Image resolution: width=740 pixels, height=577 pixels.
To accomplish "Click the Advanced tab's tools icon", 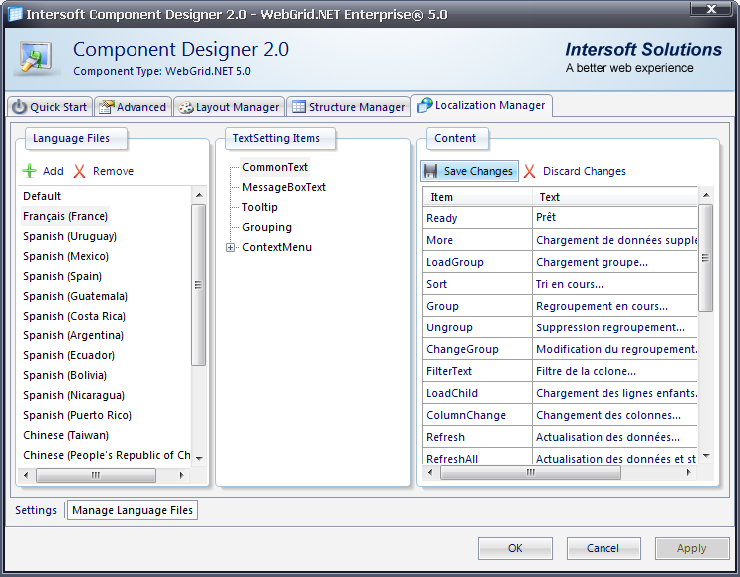I will [106, 107].
